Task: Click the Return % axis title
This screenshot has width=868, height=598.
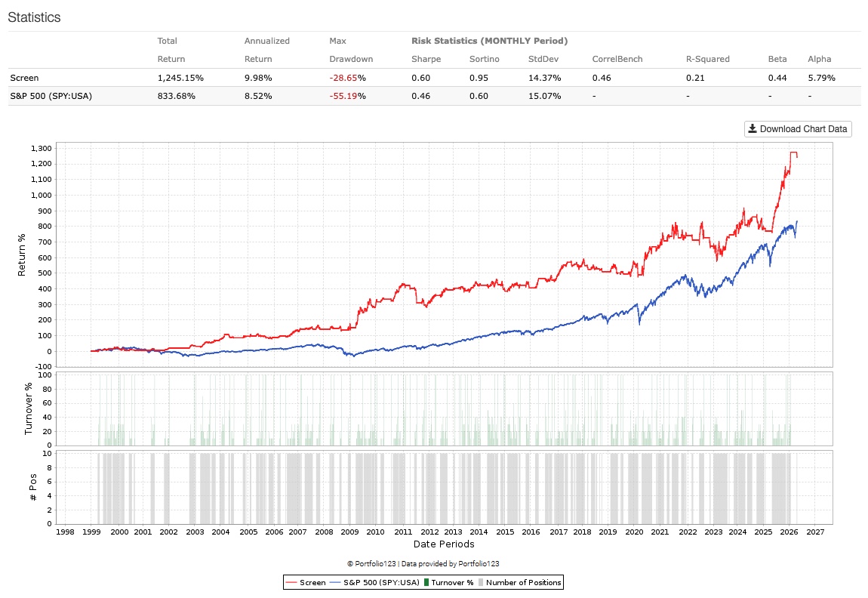Action: pos(22,254)
